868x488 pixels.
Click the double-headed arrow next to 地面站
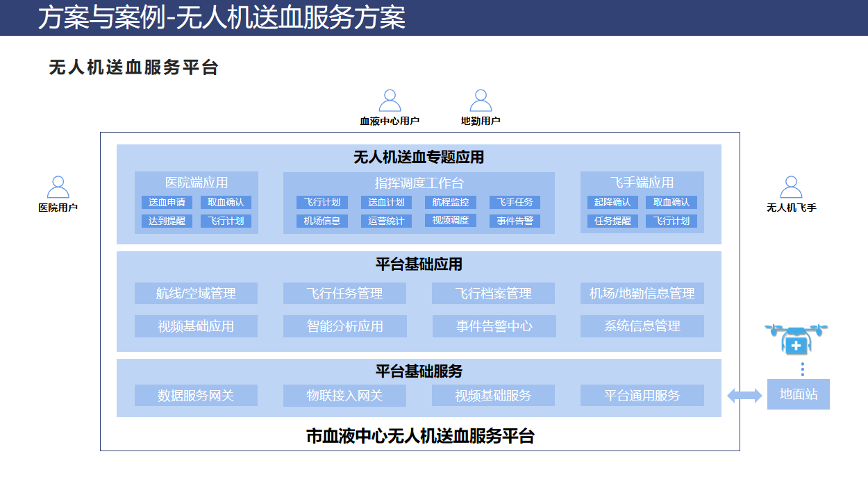pyautogui.click(x=743, y=394)
